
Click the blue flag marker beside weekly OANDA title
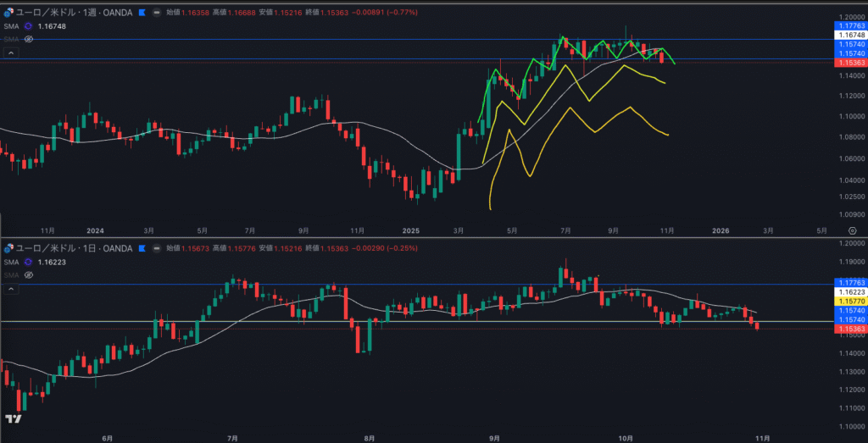click(x=142, y=13)
